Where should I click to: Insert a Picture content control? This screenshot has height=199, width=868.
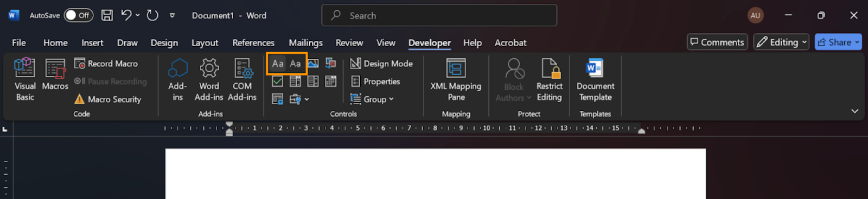[313, 64]
